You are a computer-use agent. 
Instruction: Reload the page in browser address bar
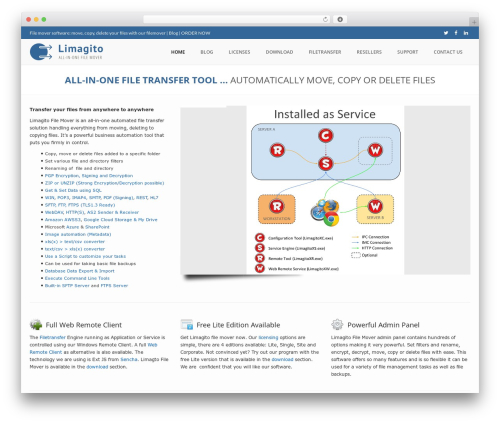tap(325, 19)
